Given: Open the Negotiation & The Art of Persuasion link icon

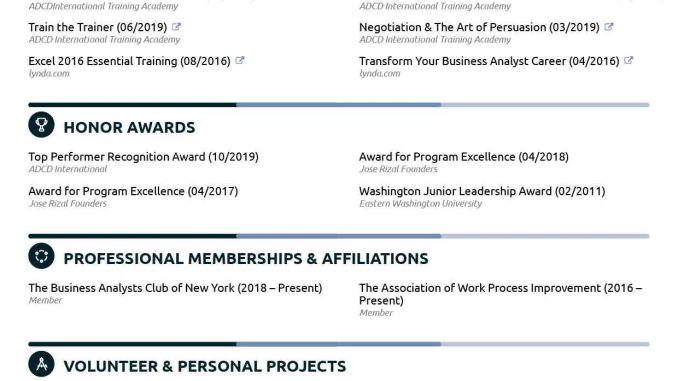Looking at the screenshot, I should [608, 27].
